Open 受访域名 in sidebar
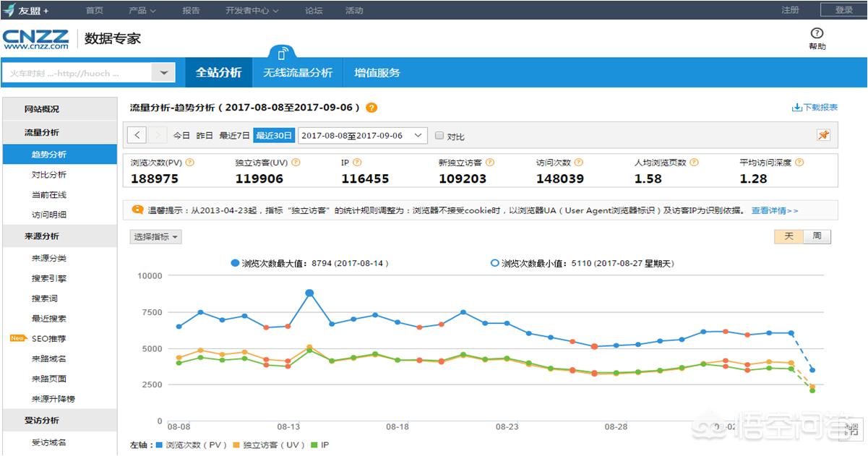The image size is (868, 456). [x=49, y=442]
